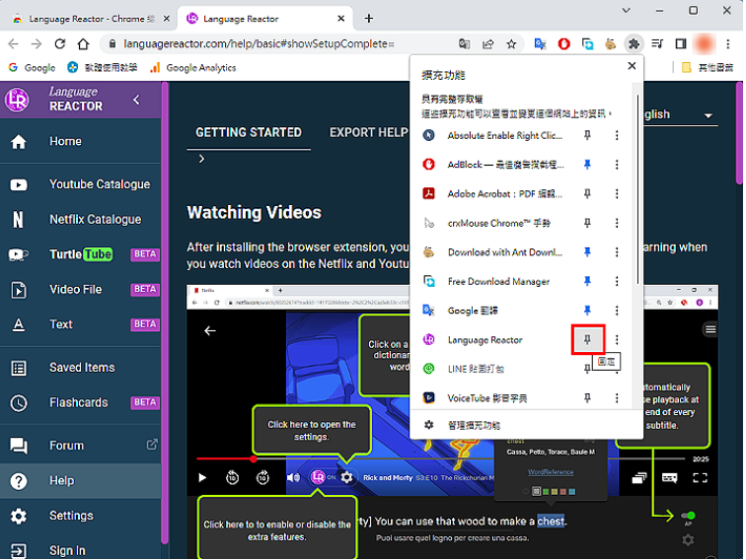Expand the chevron under Getting Started
The width and height of the screenshot is (746, 560).
(x=201, y=159)
